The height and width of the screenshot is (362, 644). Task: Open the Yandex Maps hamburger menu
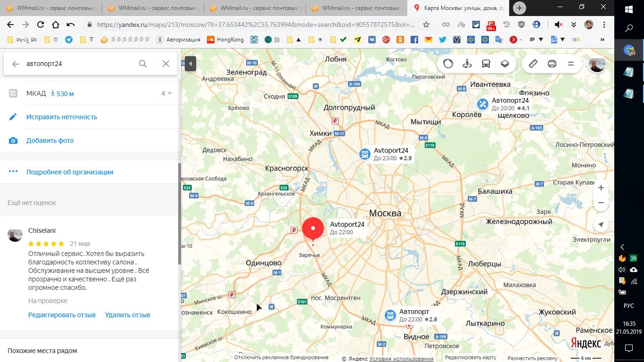coord(571,64)
